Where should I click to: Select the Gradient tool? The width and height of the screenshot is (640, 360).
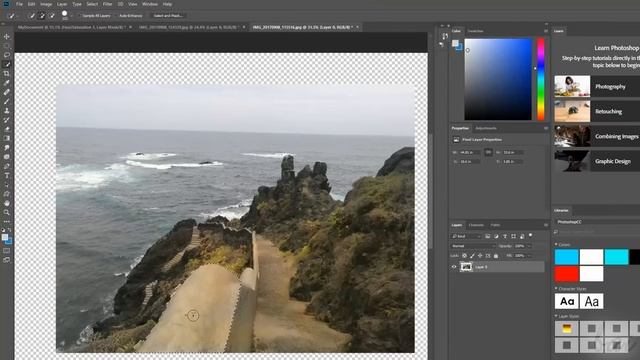[7, 138]
